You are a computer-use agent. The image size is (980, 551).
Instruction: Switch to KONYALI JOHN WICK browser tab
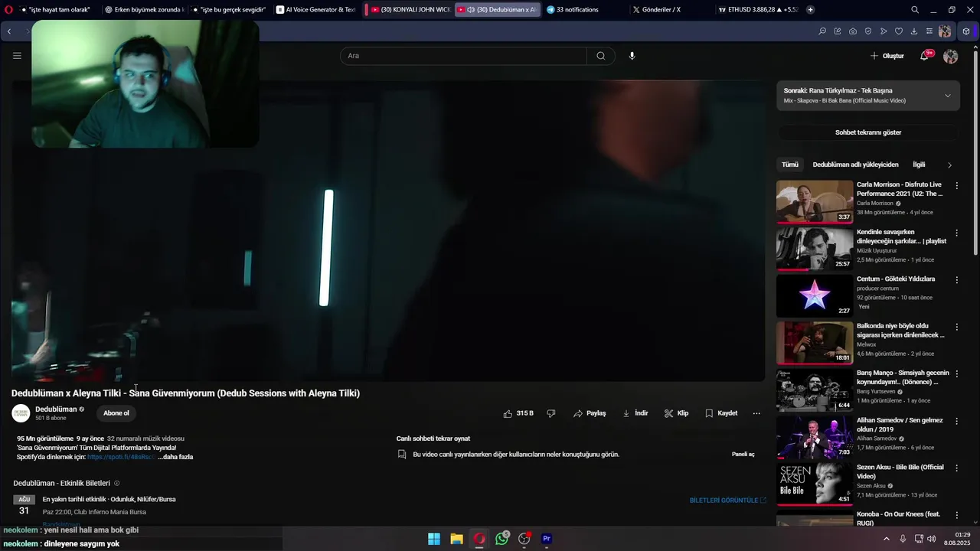pyautogui.click(x=410, y=10)
